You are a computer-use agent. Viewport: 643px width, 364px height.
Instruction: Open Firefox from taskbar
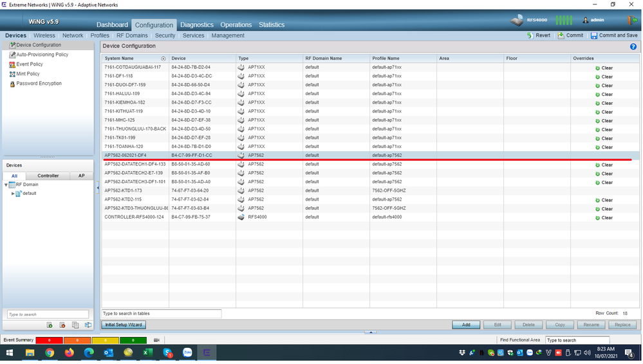(69, 353)
